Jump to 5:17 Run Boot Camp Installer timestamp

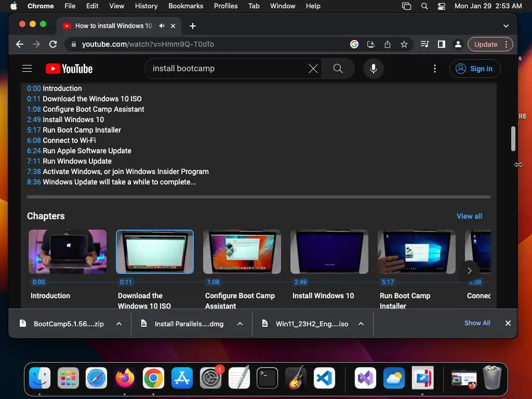click(x=34, y=130)
